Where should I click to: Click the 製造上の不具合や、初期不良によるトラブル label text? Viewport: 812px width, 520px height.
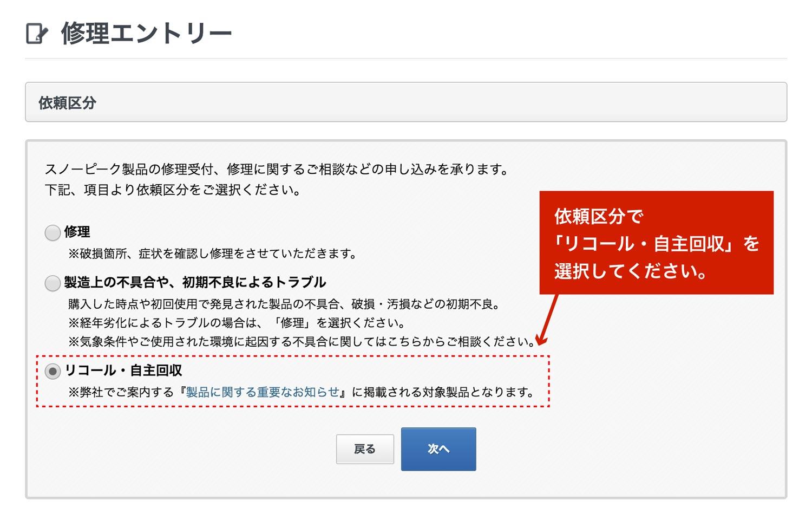coord(195,282)
